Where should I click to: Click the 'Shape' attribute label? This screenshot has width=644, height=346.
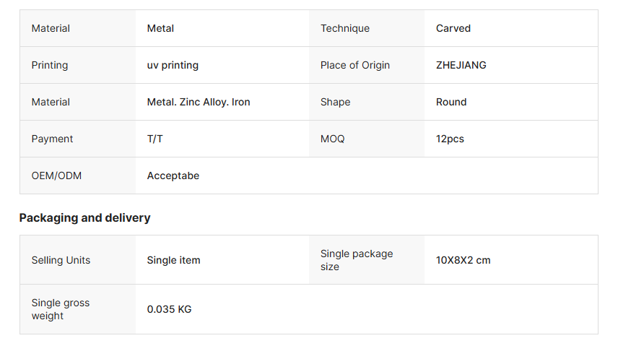click(335, 102)
